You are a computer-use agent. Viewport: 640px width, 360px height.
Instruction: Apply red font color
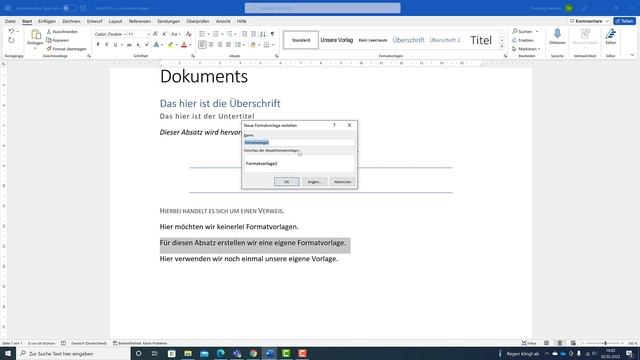coord(184,44)
